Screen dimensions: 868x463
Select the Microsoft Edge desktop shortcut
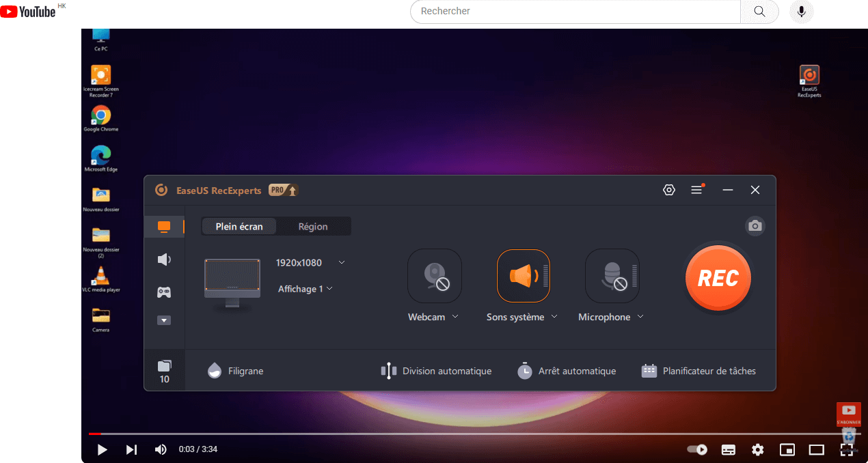coord(100,158)
